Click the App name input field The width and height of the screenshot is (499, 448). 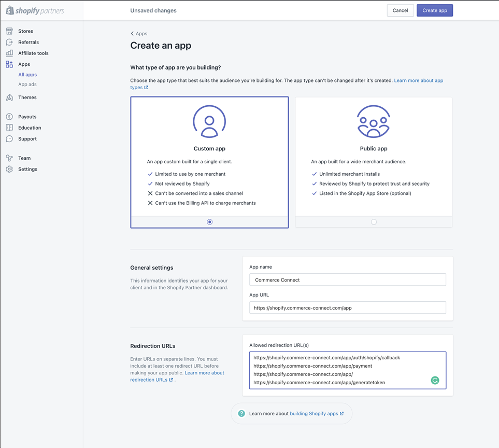(x=347, y=280)
